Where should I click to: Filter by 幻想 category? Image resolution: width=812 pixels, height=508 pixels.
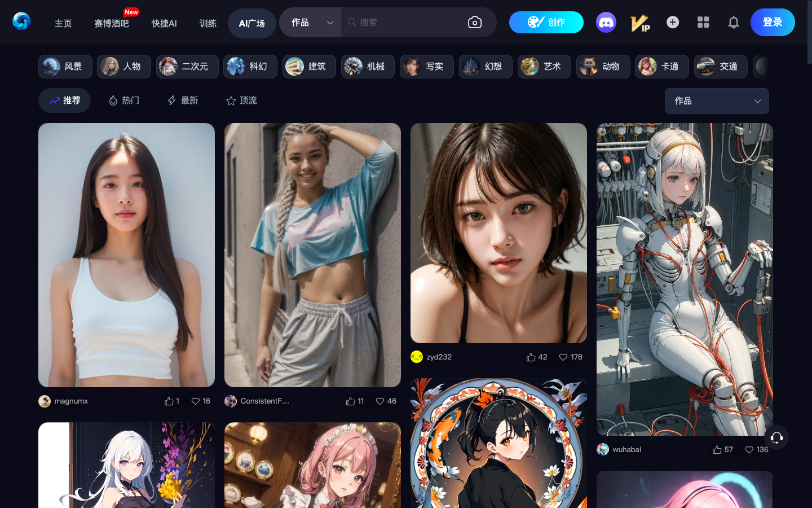(486, 67)
